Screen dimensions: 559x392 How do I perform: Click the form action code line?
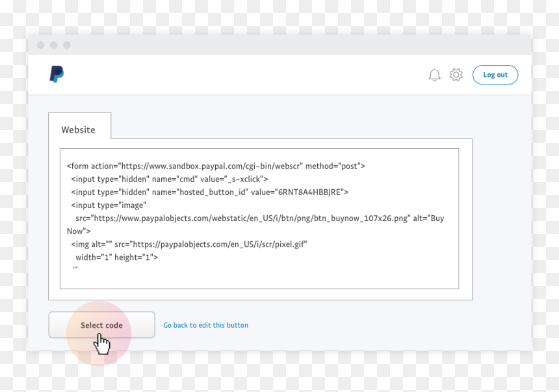pos(216,166)
